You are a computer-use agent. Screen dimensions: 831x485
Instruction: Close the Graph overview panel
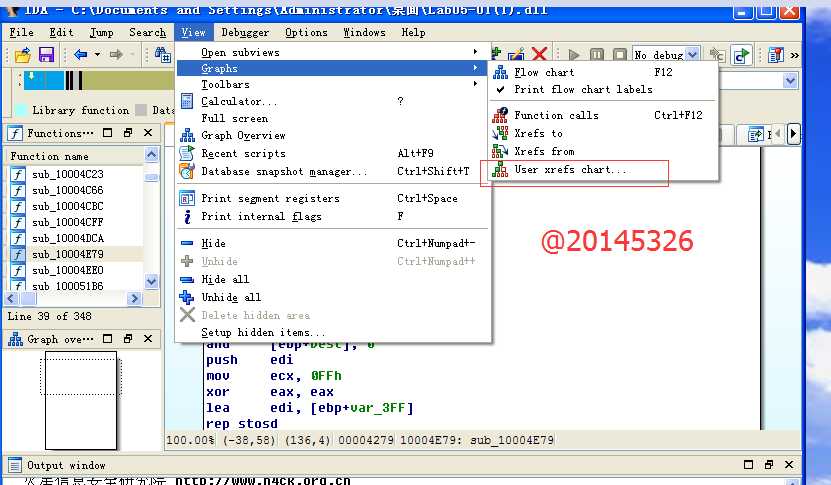[148, 339]
